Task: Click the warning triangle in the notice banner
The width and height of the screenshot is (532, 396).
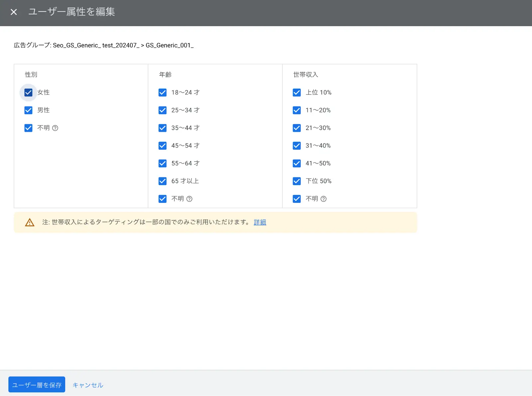Action: coord(30,222)
